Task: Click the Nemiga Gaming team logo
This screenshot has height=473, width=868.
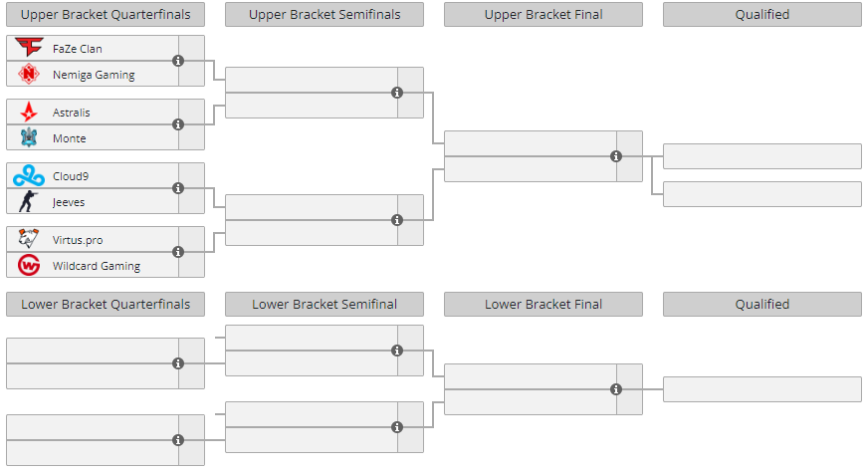Action: tap(29, 74)
